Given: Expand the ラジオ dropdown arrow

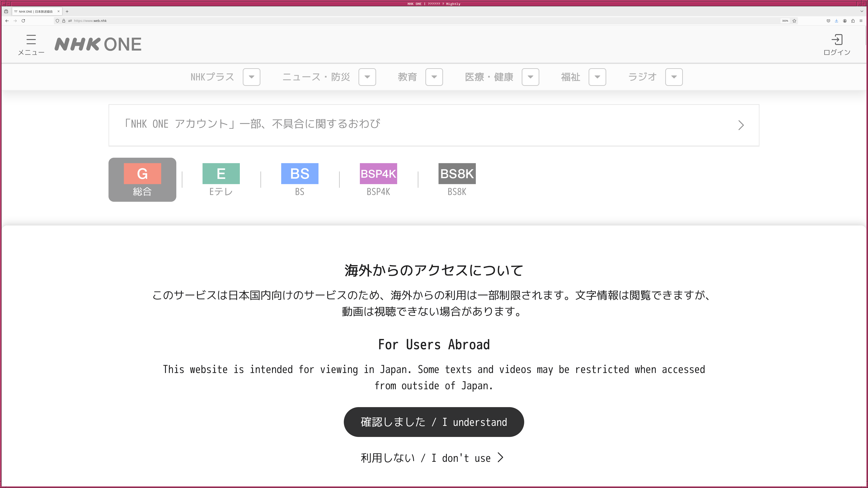Looking at the screenshot, I should click(674, 77).
